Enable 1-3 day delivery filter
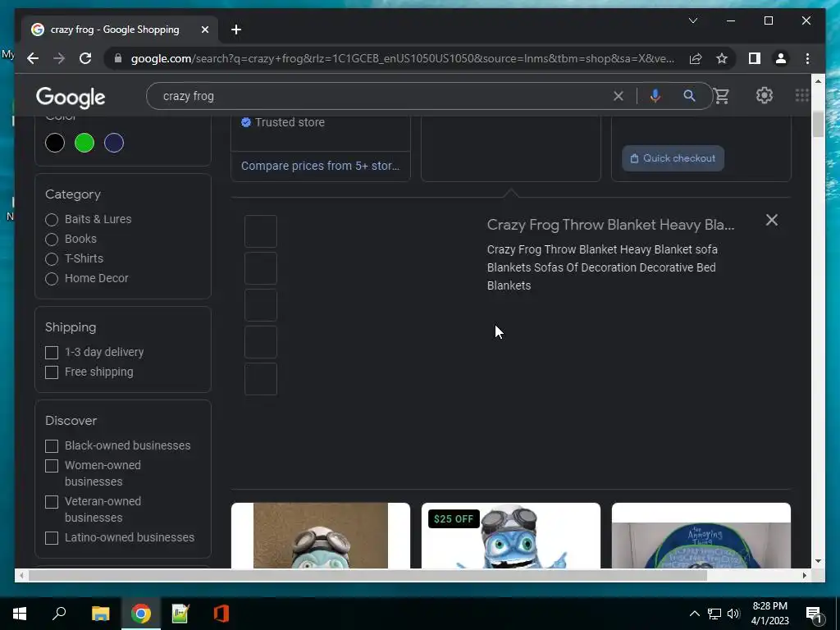The width and height of the screenshot is (840, 630). pyautogui.click(x=52, y=353)
